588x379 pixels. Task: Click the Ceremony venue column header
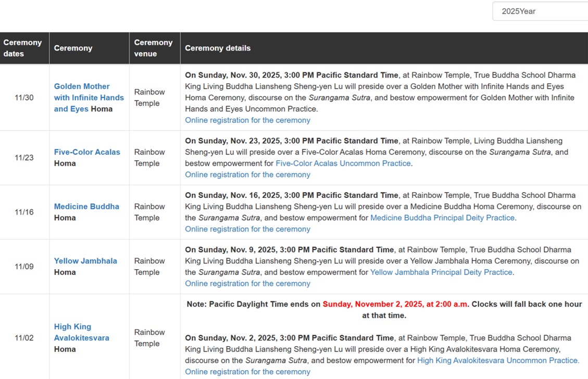coord(153,48)
